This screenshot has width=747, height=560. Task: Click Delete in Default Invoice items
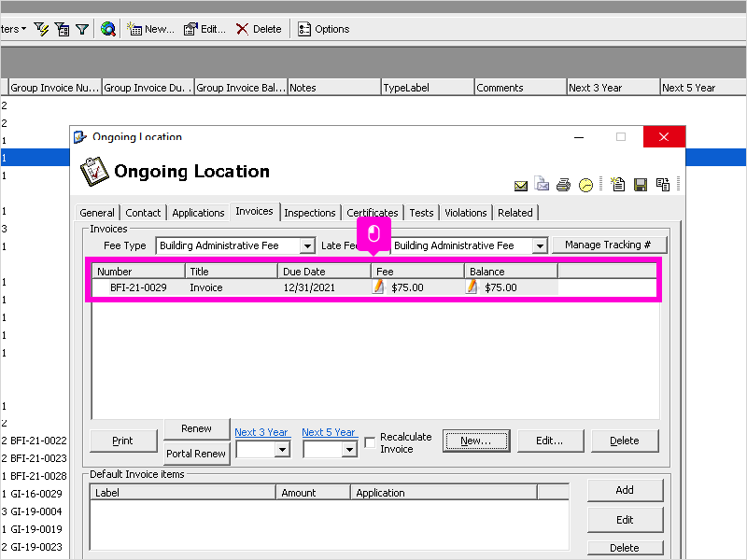625,548
